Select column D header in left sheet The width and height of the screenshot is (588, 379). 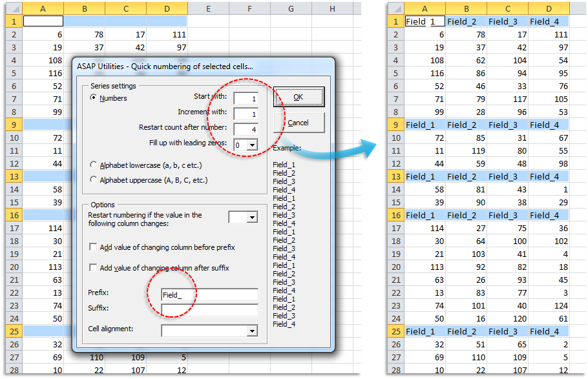pos(167,8)
